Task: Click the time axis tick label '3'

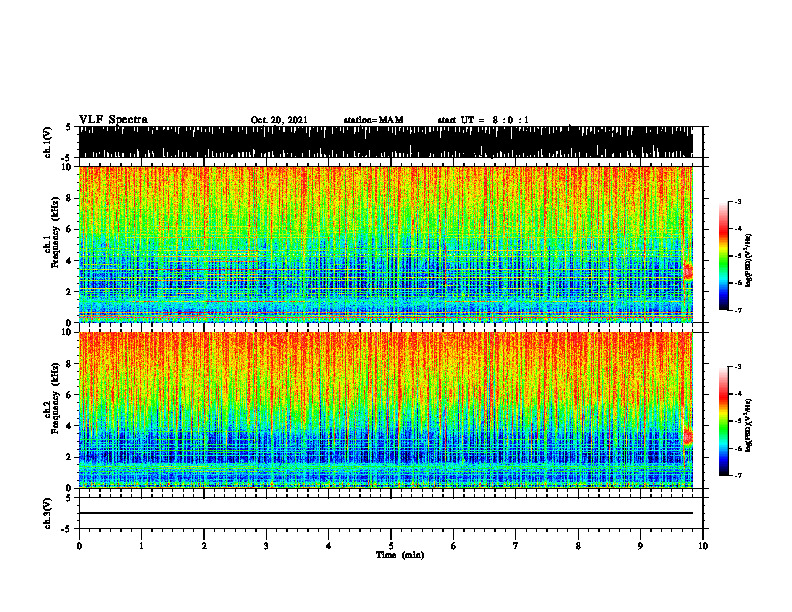Action: pos(266,546)
